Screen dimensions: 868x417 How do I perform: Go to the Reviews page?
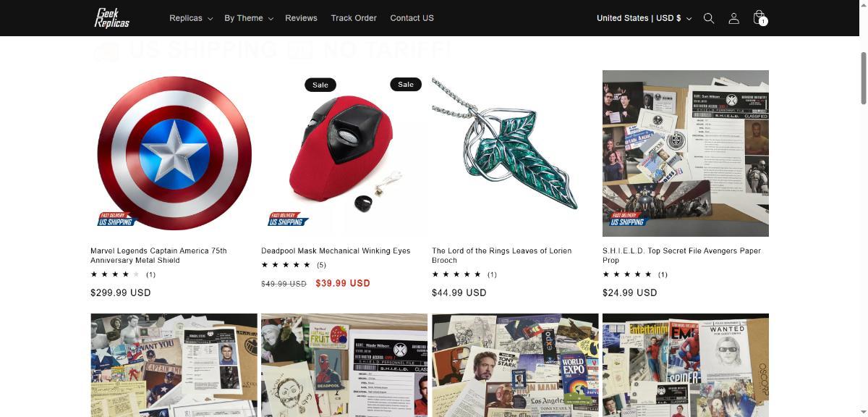click(x=301, y=18)
